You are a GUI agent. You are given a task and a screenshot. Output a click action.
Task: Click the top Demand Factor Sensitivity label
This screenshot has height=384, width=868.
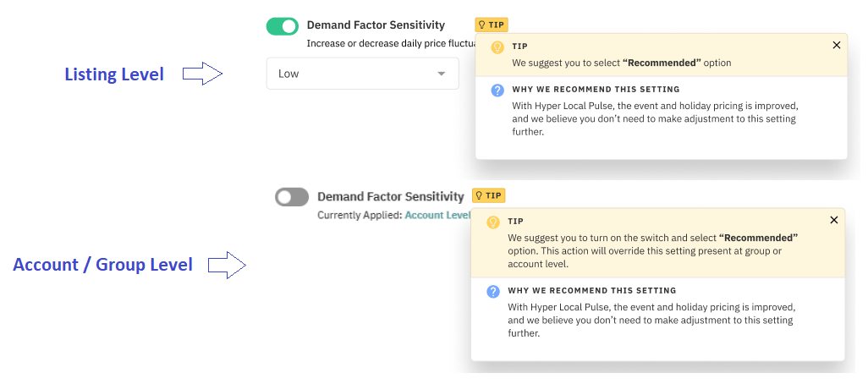click(x=376, y=25)
